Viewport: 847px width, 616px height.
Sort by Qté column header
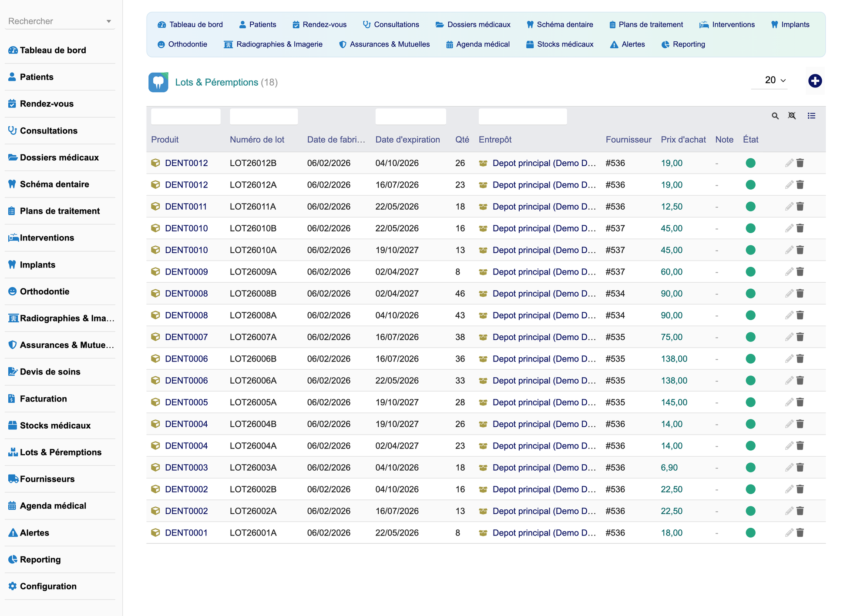462,140
